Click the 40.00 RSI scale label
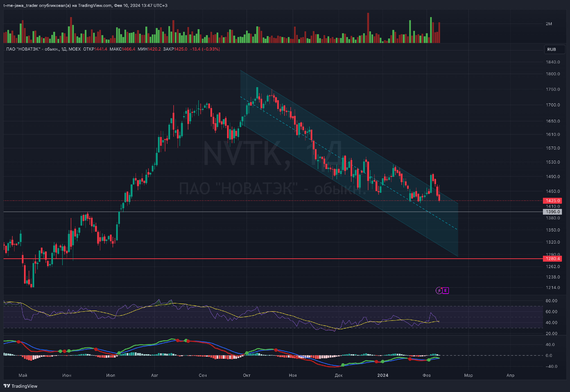 (552, 323)
